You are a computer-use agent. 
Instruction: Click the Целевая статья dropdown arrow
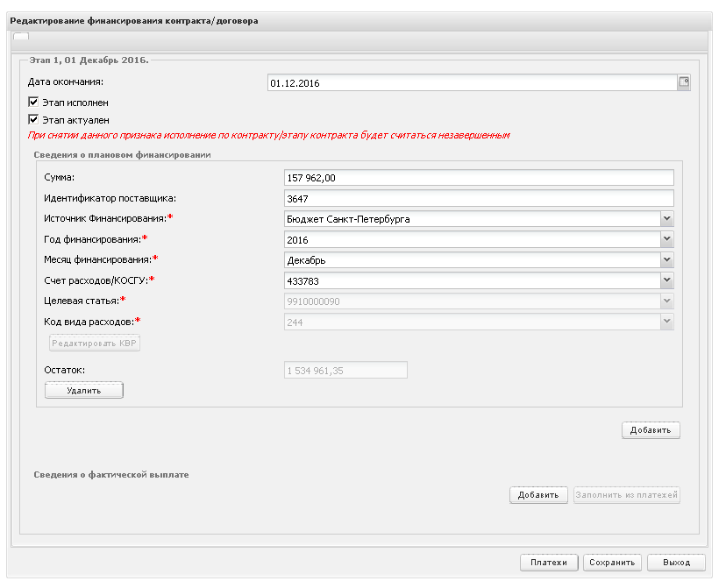(x=666, y=301)
